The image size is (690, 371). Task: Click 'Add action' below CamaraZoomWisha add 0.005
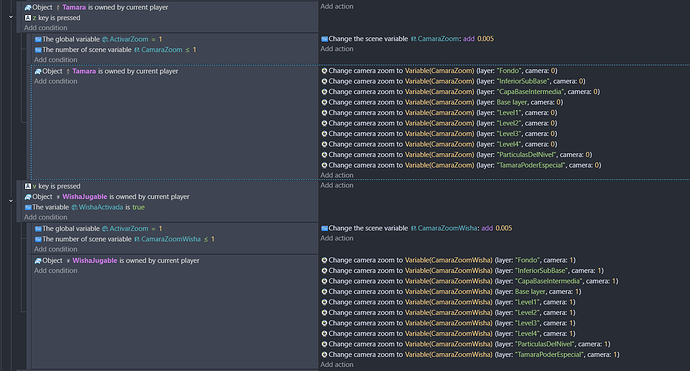click(x=337, y=238)
